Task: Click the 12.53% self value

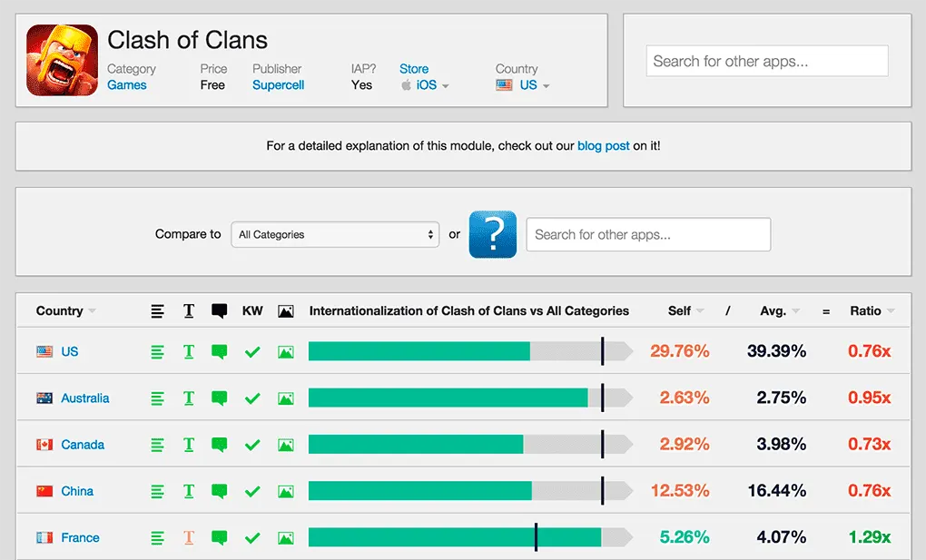Action: click(x=680, y=490)
